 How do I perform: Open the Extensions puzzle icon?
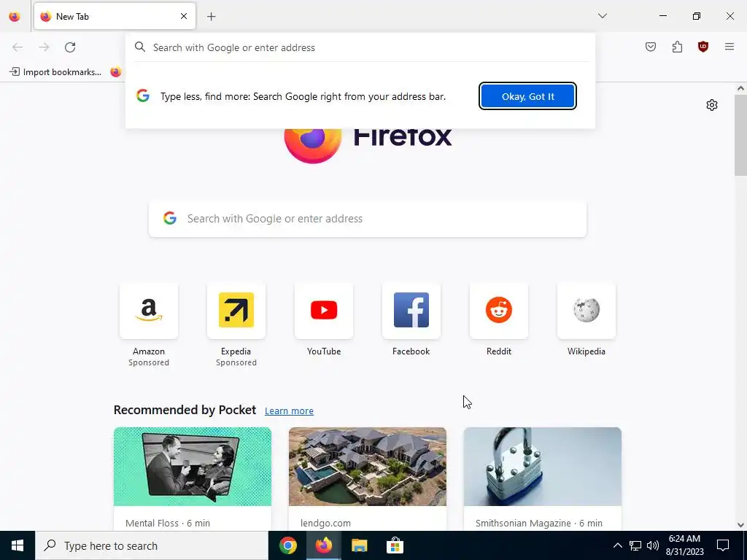677,47
